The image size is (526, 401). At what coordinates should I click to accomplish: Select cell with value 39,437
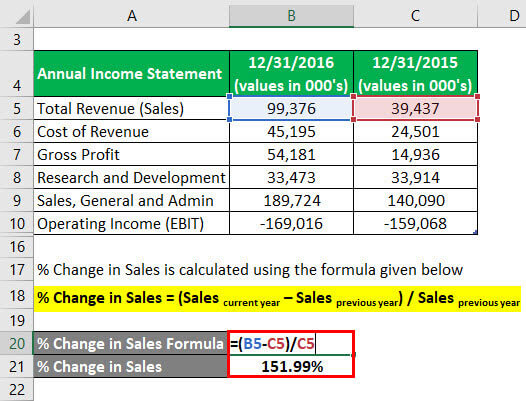(415, 108)
